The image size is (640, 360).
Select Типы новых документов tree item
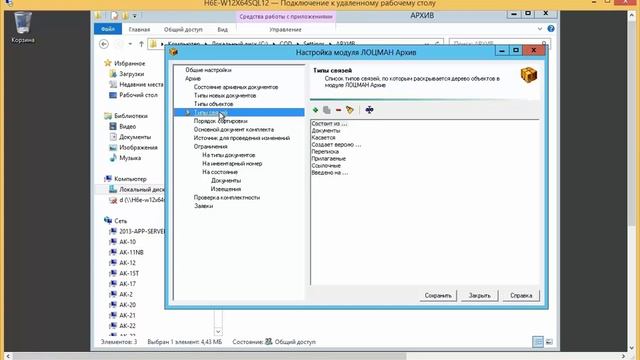click(225, 96)
